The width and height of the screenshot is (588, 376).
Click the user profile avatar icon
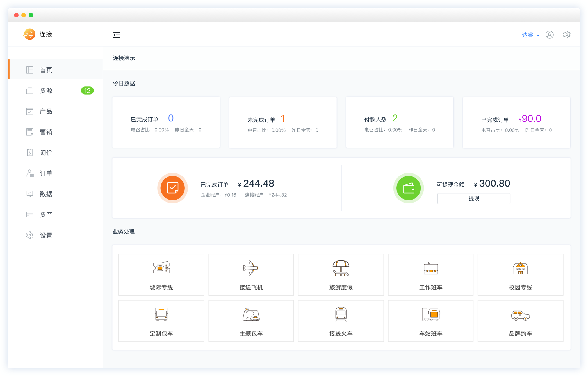tap(550, 35)
